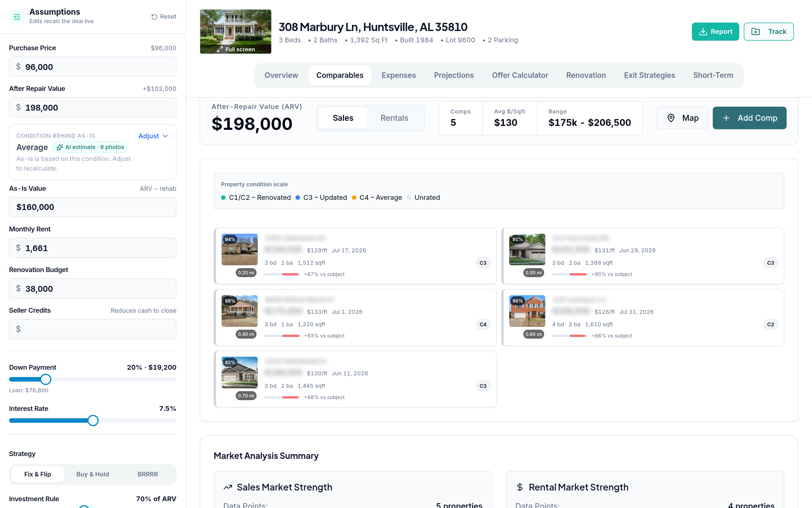Click the C3 badge on the 1,445 sqft comp
The height and width of the screenshot is (508, 812).
[x=483, y=386]
